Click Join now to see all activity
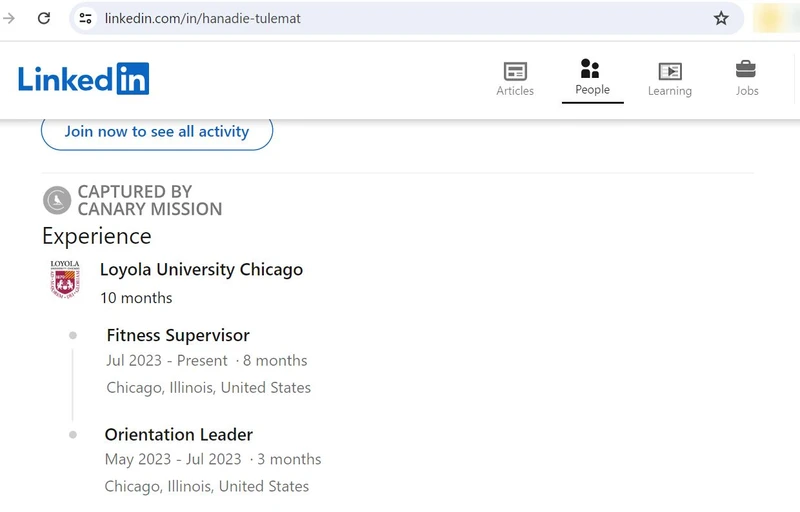The height and width of the screenshot is (512, 800). pyautogui.click(x=157, y=132)
